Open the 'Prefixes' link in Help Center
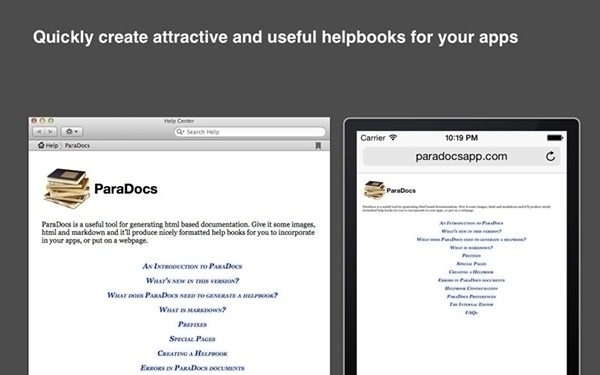Viewport: 600px width, 375px height. coord(192,324)
